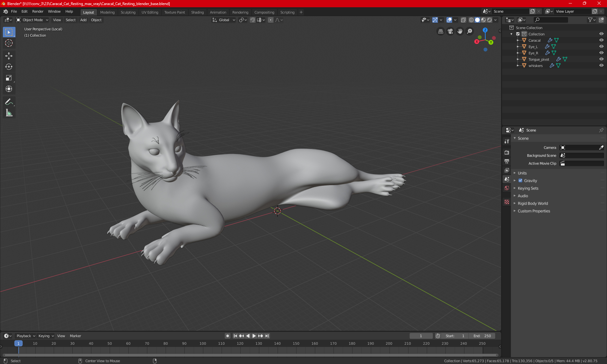The image size is (607, 364).
Task: Expand the Audio panel
Action: [x=523, y=196]
